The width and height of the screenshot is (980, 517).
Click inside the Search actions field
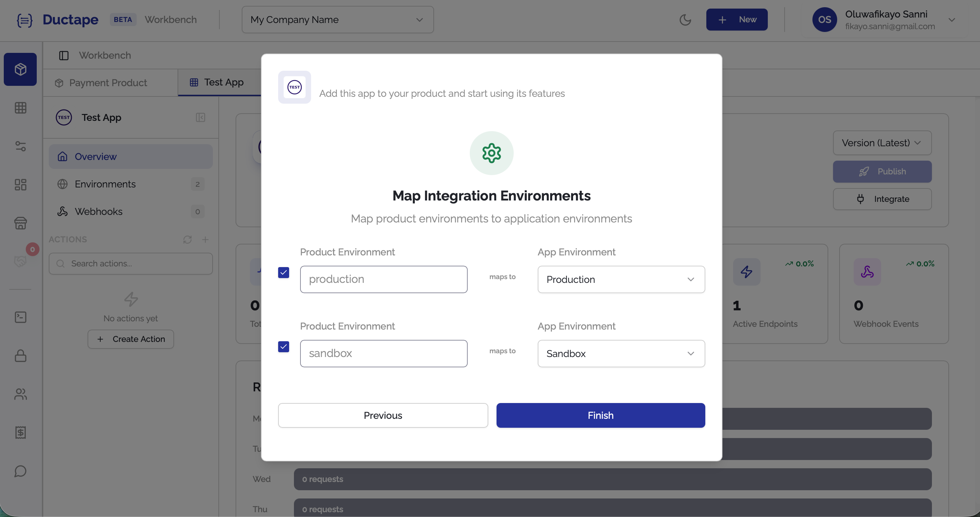pyautogui.click(x=130, y=263)
